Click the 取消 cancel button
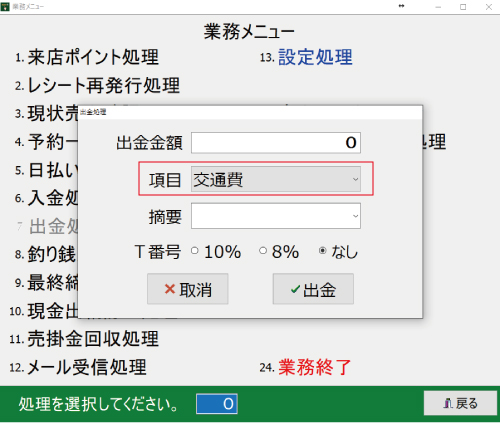The height and width of the screenshot is (423, 500). [188, 289]
